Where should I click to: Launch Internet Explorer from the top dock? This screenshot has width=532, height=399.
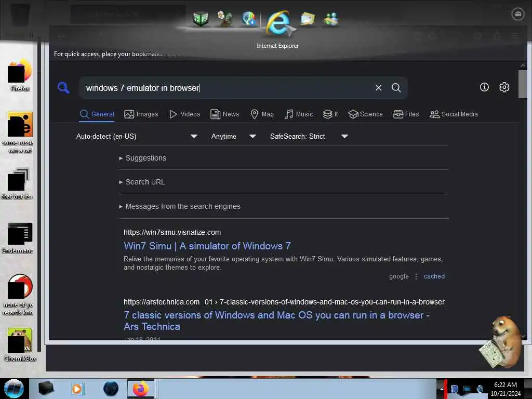coord(279,23)
